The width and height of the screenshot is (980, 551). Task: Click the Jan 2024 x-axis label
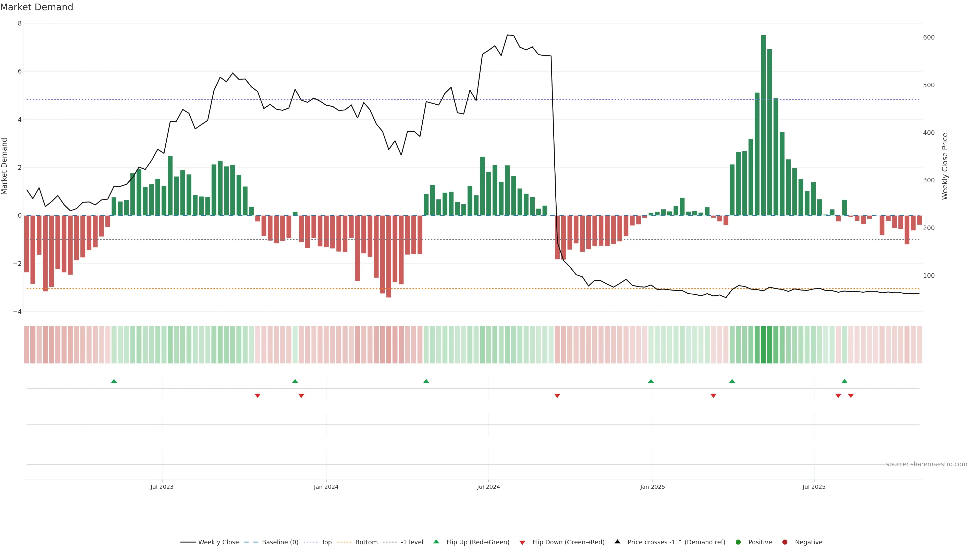326,487
